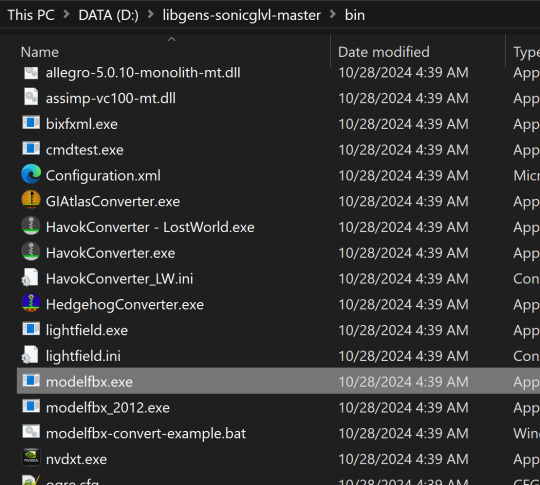Click the bin breadcrumb folder
Viewport: 540px width, 485px height.
point(355,15)
